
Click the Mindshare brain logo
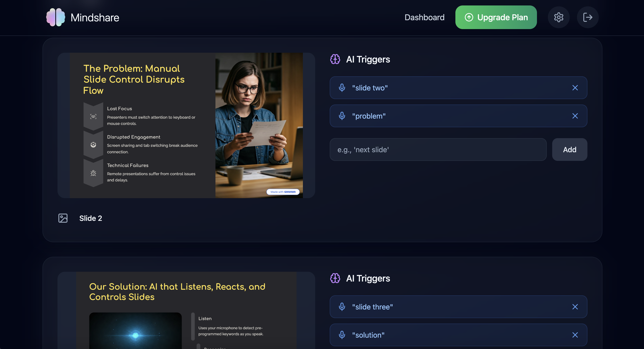pyautogui.click(x=55, y=17)
